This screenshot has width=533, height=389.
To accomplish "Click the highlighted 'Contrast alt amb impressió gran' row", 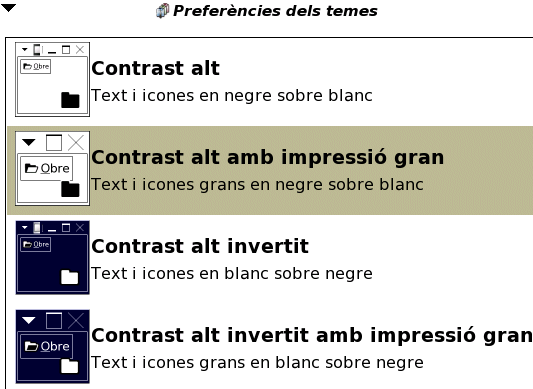I will (270, 170).
